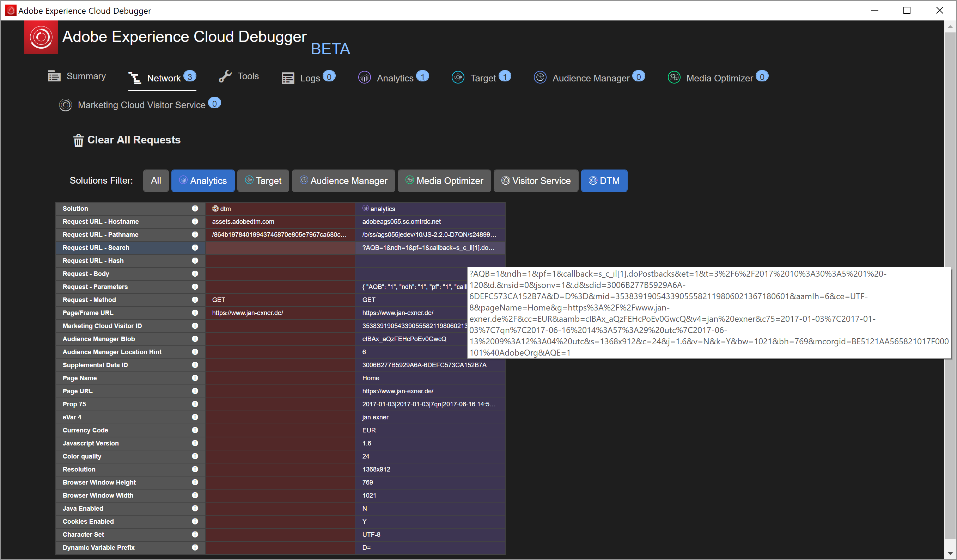Enable the Media Optimizer solutions filter
The image size is (957, 560).
point(444,181)
